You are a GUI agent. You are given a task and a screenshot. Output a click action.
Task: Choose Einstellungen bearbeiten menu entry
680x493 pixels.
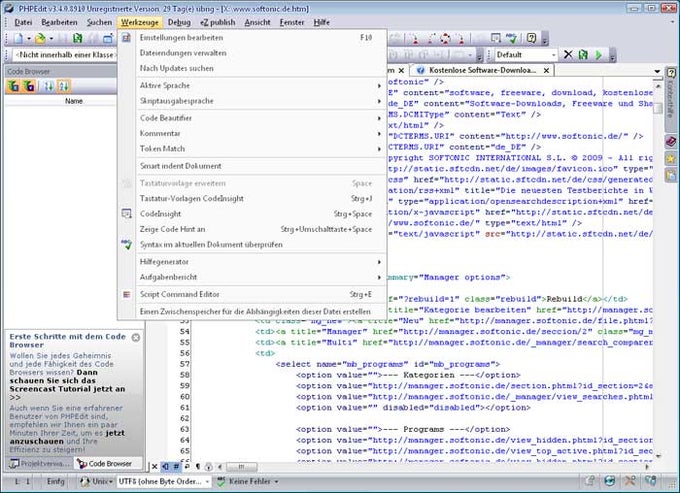click(252, 38)
